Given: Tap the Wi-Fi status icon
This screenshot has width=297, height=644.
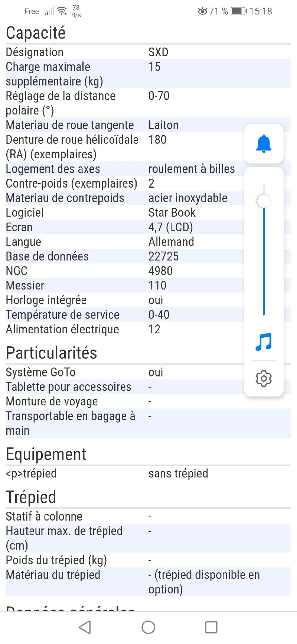Looking at the screenshot, I should click(x=62, y=11).
